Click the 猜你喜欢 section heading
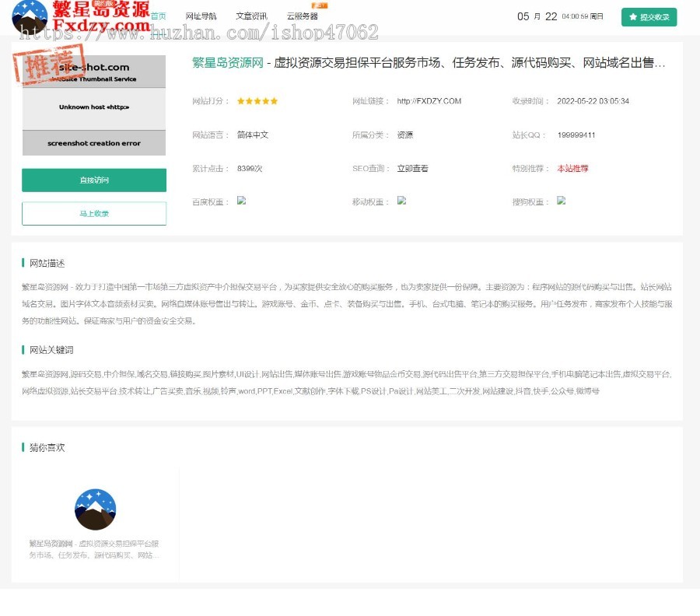The width and height of the screenshot is (700, 616). pos(47,447)
